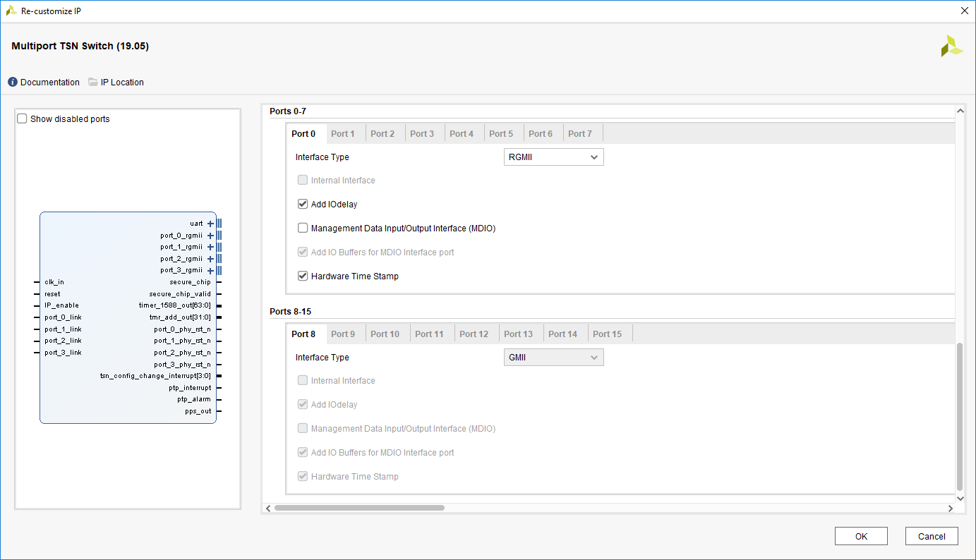Click the scroll up arrow
976x560 pixels.
point(960,111)
